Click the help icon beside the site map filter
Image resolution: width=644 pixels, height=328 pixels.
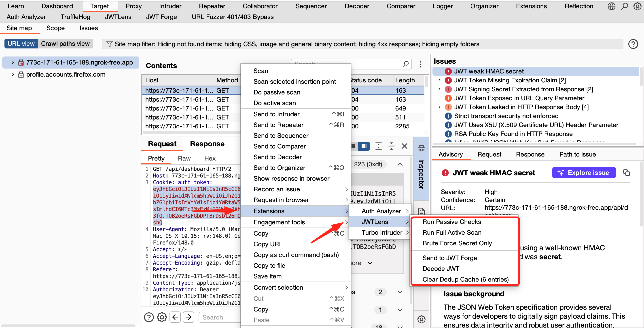coord(633,44)
